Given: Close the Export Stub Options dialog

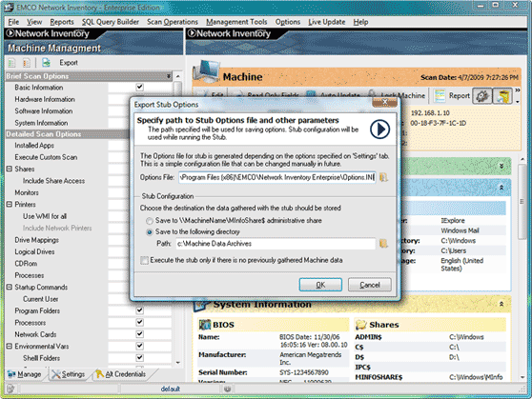Looking at the screenshot, I should tap(385, 102).
